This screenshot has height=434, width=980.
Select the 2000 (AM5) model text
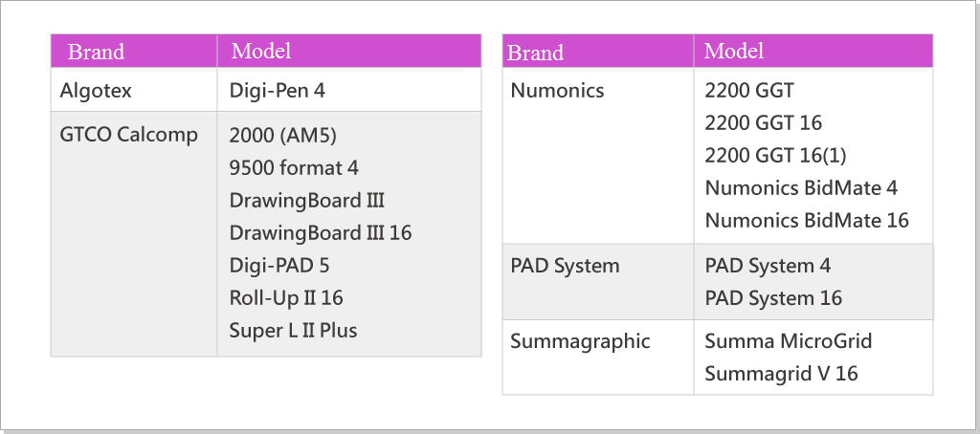point(283,134)
